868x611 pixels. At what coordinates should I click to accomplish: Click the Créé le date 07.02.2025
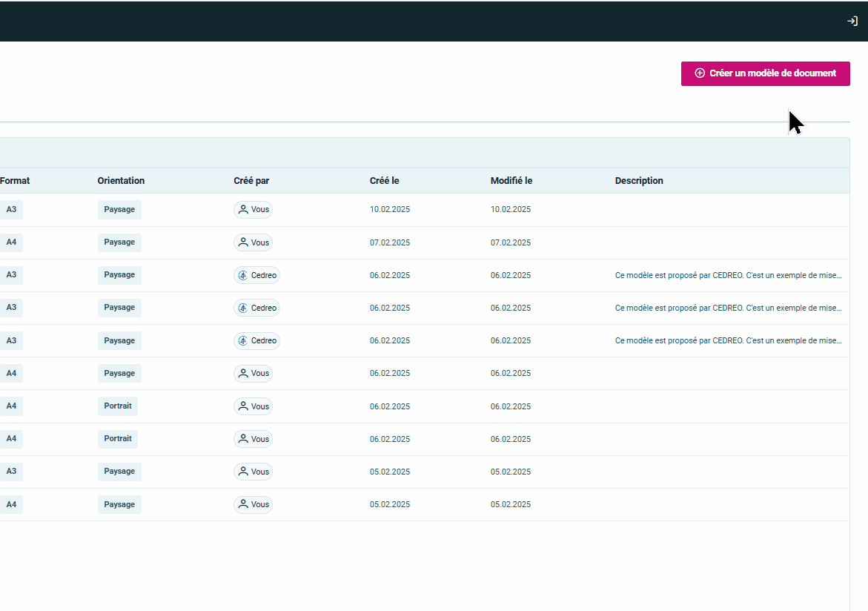[390, 242]
